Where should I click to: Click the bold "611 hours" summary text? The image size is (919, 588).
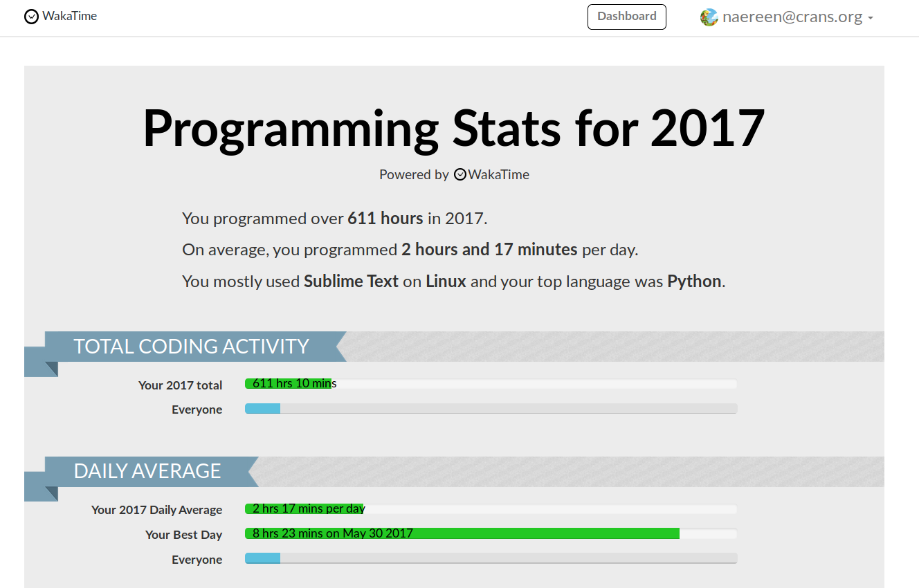[x=385, y=219]
